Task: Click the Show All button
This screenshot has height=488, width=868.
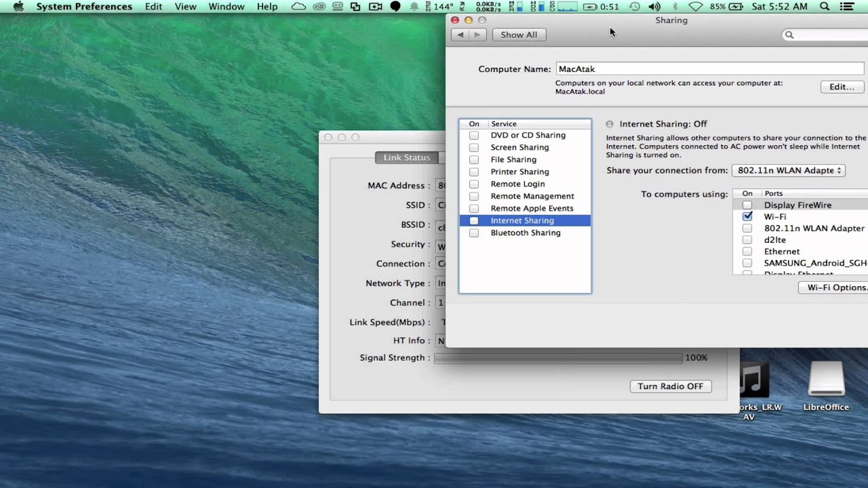Action: coord(519,35)
